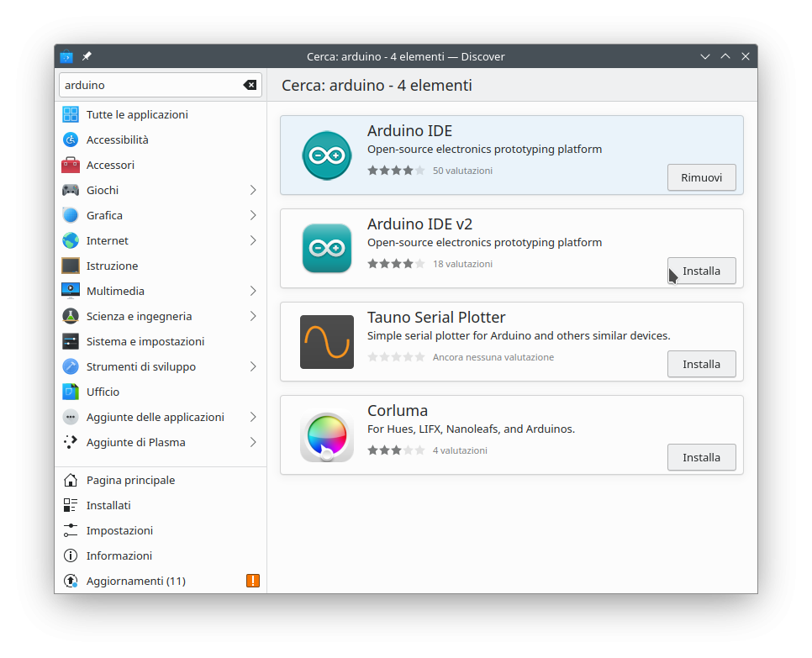The image size is (812, 658).
Task: Expand the Scienza e ingegneria chevron
Action: [253, 316]
